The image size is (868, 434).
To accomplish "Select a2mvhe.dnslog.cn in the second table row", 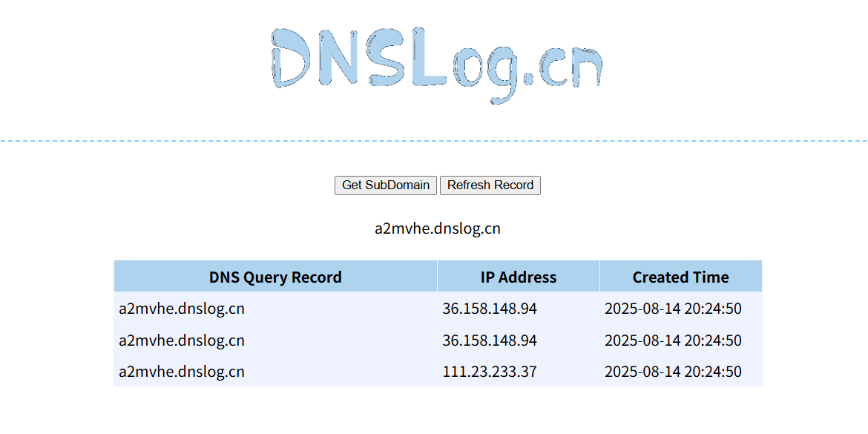I will coord(182,340).
